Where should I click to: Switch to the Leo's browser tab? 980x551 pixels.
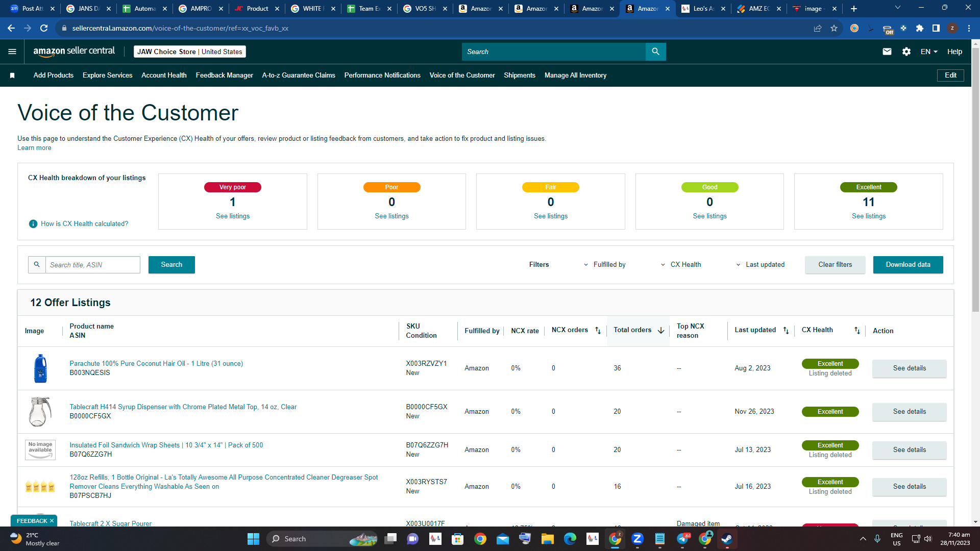coord(703,9)
